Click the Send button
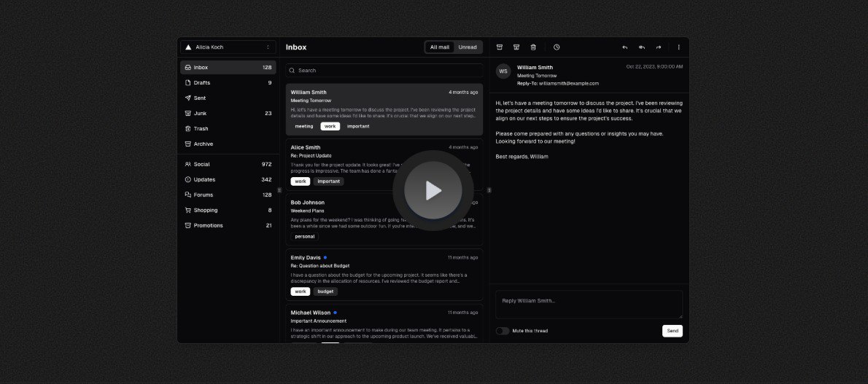 pyautogui.click(x=673, y=331)
